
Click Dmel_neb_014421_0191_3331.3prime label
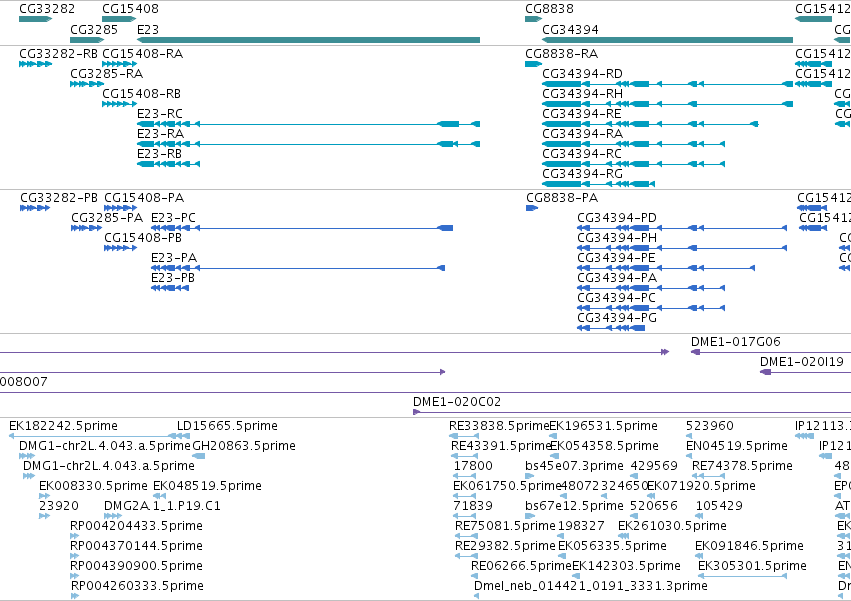pyautogui.click(x=590, y=586)
